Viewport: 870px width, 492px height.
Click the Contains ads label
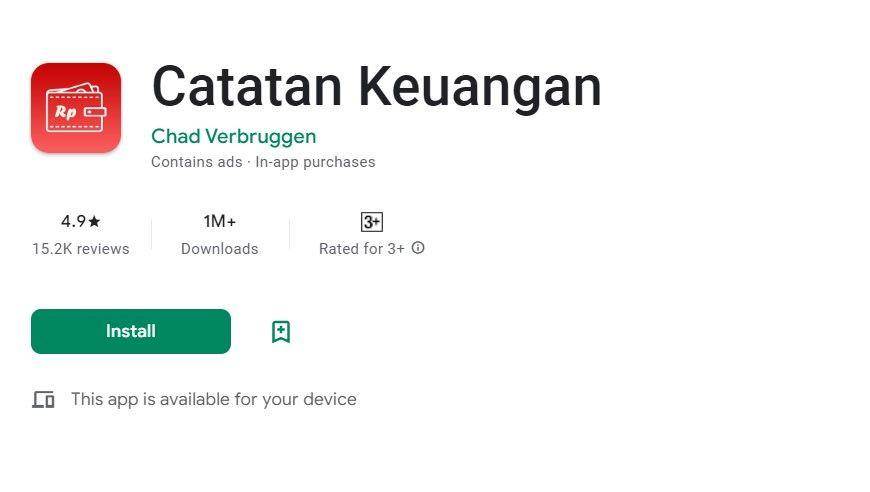pos(196,162)
